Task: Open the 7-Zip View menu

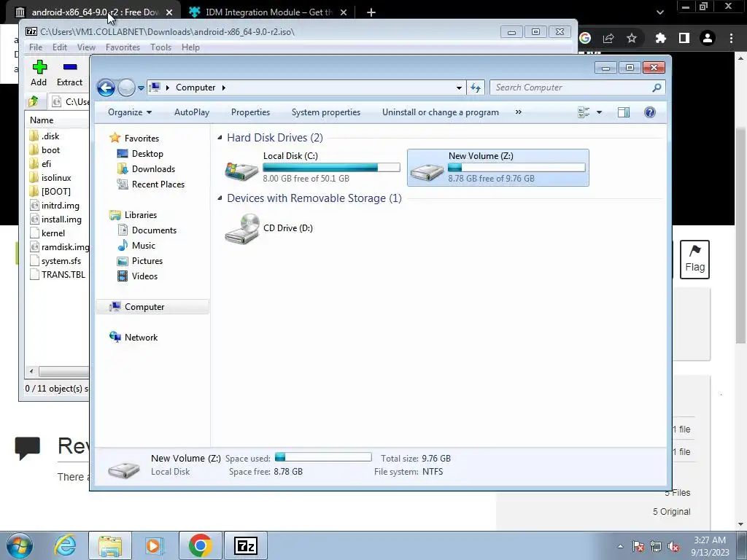Action: (86, 47)
